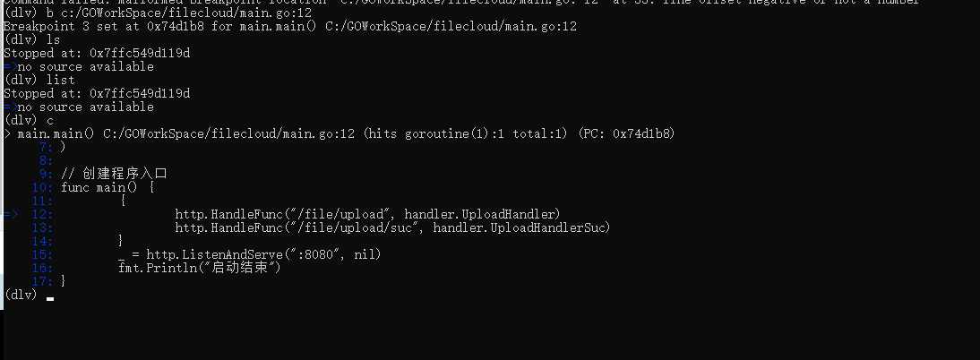Click the current-line arrow beside line 12
This screenshot has height=360, width=980.
tap(10, 214)
